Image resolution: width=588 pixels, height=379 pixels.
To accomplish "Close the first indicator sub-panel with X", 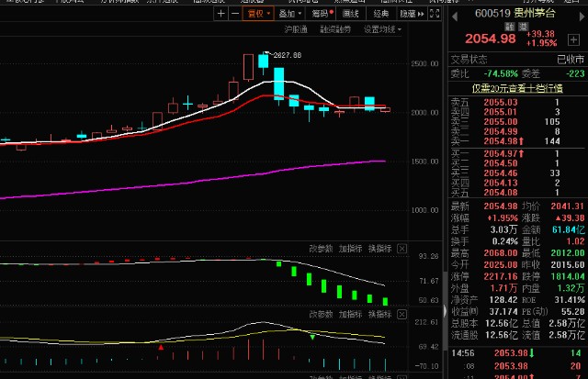I will point(401,248).
